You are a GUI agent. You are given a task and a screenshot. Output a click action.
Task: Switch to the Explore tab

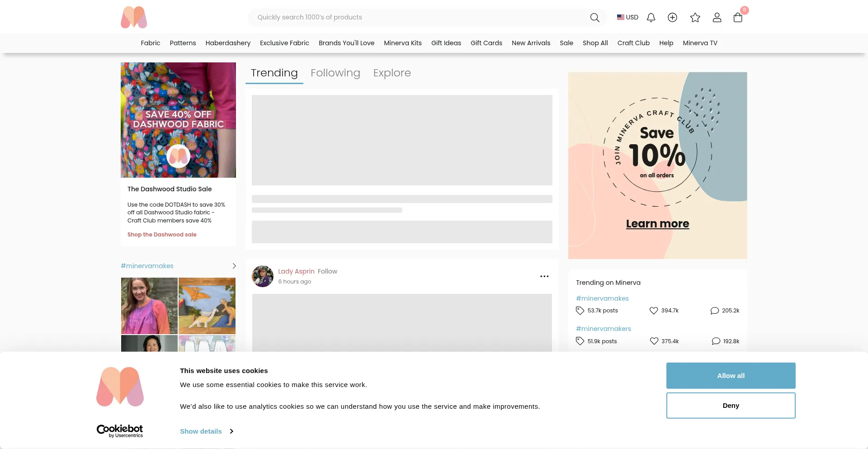[x=392, y=73]
